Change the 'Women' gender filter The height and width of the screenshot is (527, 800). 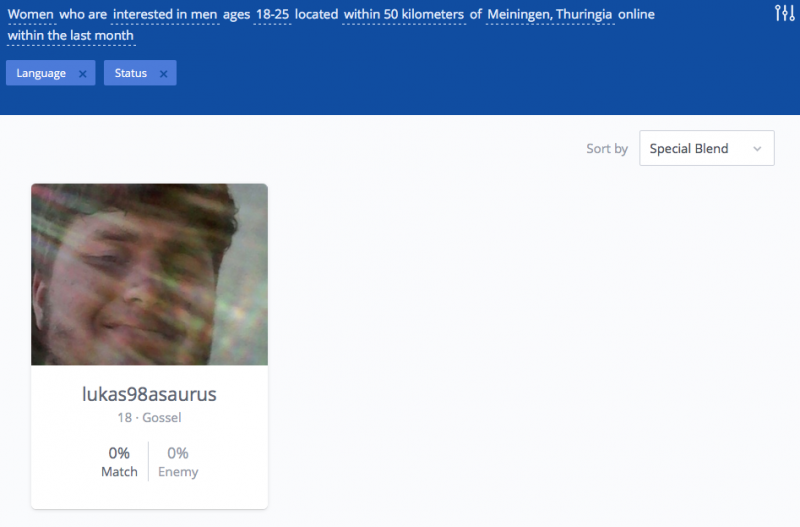(31, 15)
